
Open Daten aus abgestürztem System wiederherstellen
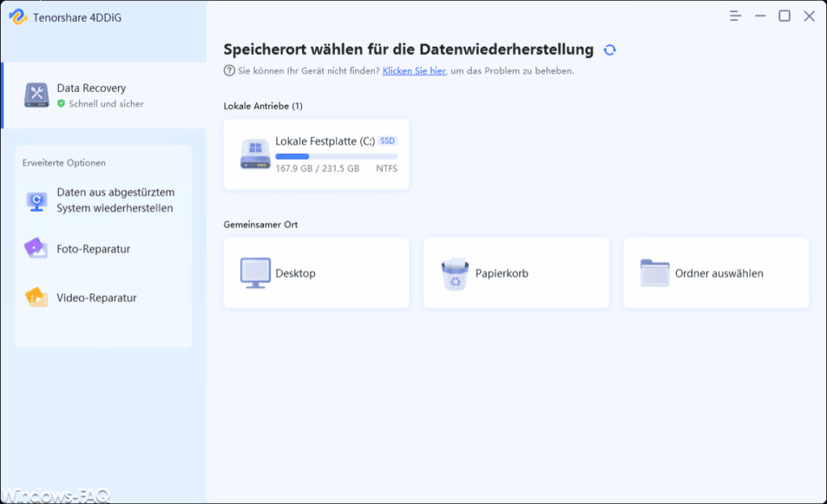click(x=104, y=200)
